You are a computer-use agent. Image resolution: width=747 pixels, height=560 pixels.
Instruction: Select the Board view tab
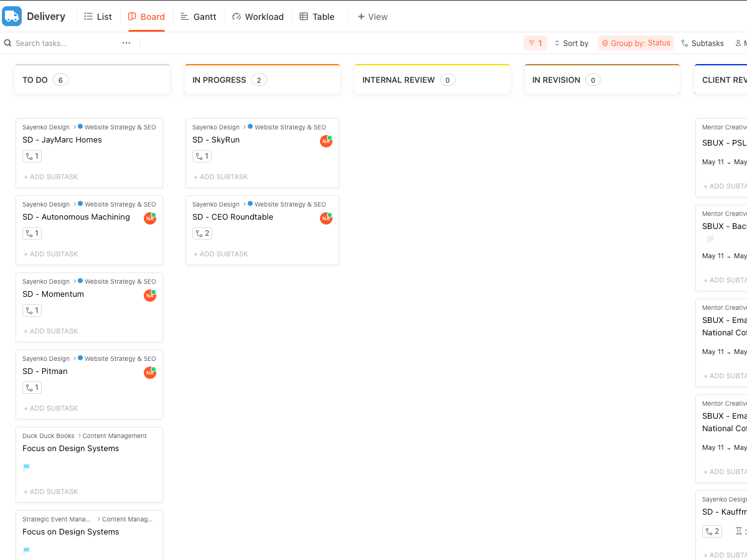(x=146, y=17)
